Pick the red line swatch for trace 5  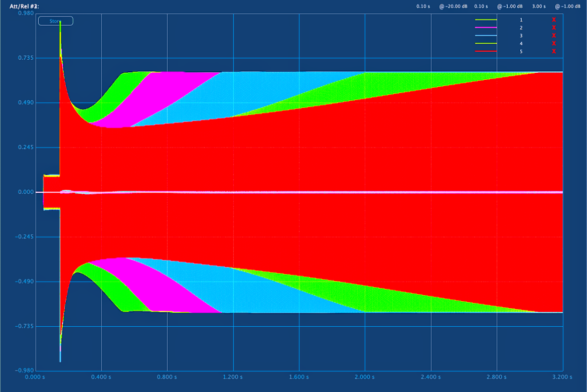[486, 51]
